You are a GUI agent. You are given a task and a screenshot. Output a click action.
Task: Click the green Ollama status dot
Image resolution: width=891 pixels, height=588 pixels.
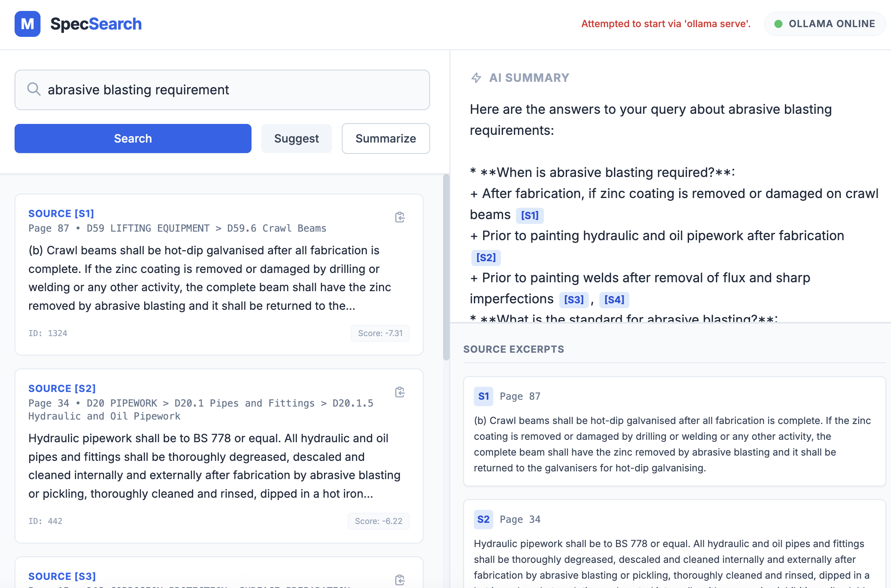(778, 24)
